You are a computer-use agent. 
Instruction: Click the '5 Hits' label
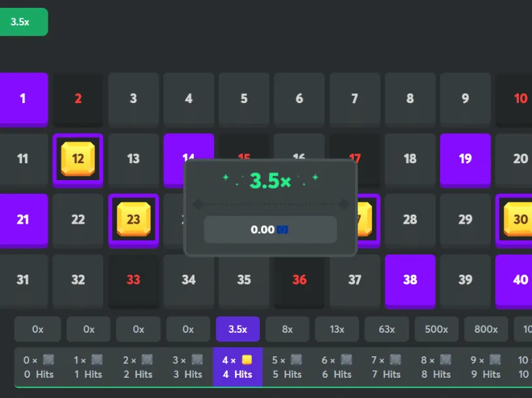pos(287,375)
